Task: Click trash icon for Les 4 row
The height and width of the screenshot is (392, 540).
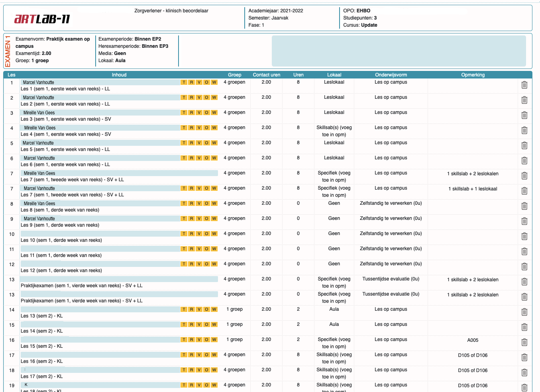Action: tap(524, 130)
